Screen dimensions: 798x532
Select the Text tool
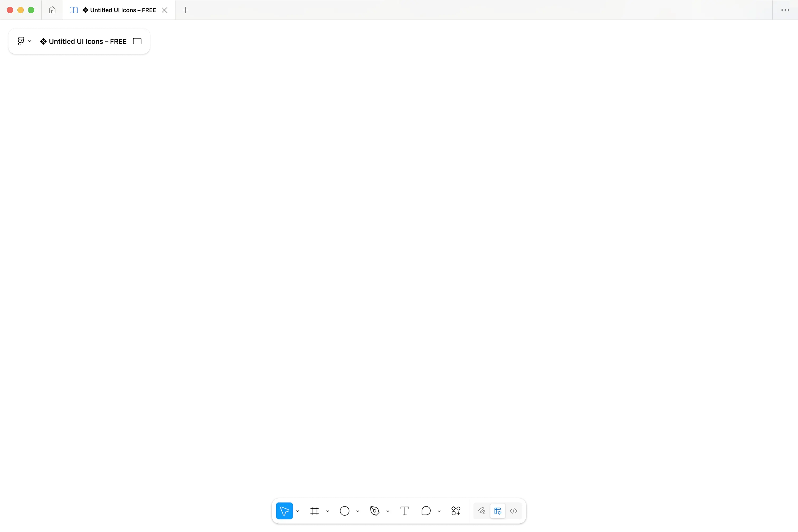pyautogui.click(x=405, y=511)
